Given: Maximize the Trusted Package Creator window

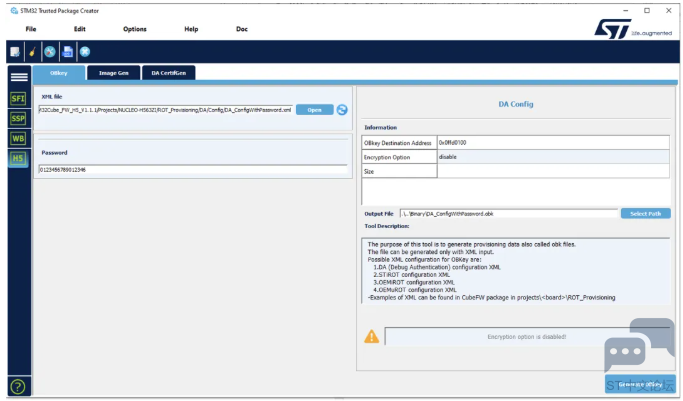Looking at the screenshot, I should [647, 10].
